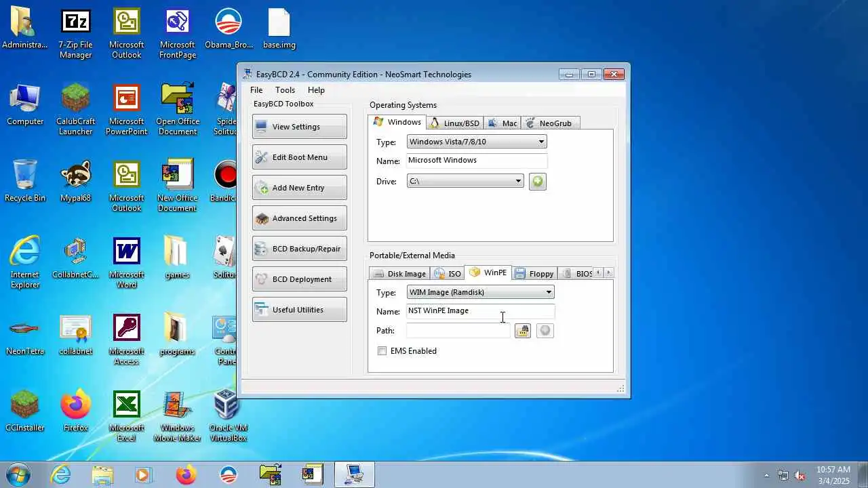The height and width of the screenshot is (488, 868).
Task: Select the WinPE tab
Action: pyautogui.click(x=488, y=272)
